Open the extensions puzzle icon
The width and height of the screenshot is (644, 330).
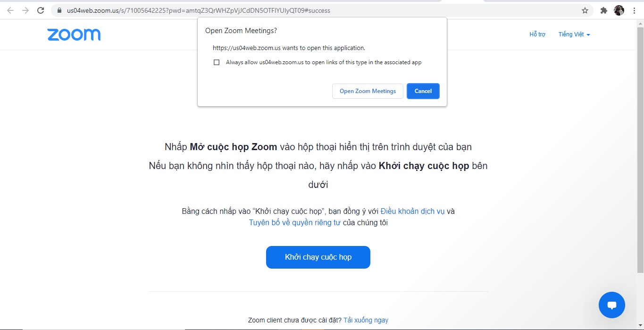coord(603,10)
